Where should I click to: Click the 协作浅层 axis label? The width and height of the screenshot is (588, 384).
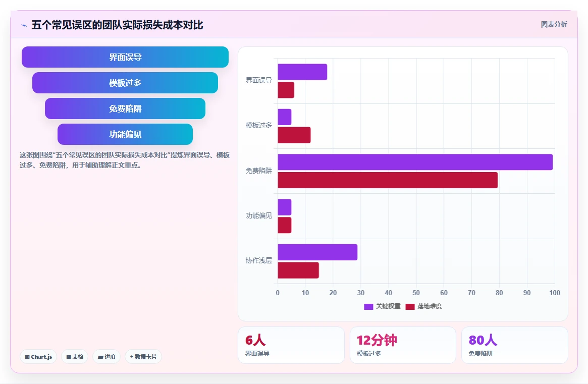coord(259,260)
